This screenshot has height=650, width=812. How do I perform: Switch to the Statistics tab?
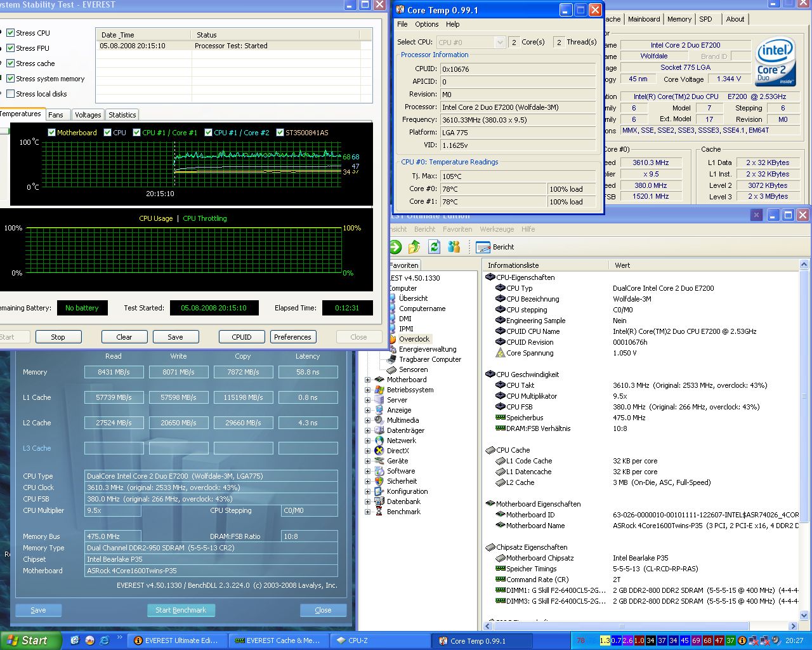pos(122,115)
